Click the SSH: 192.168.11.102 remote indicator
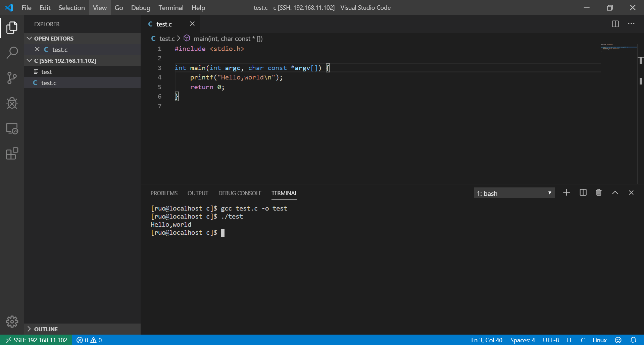 tap(36, 340)
